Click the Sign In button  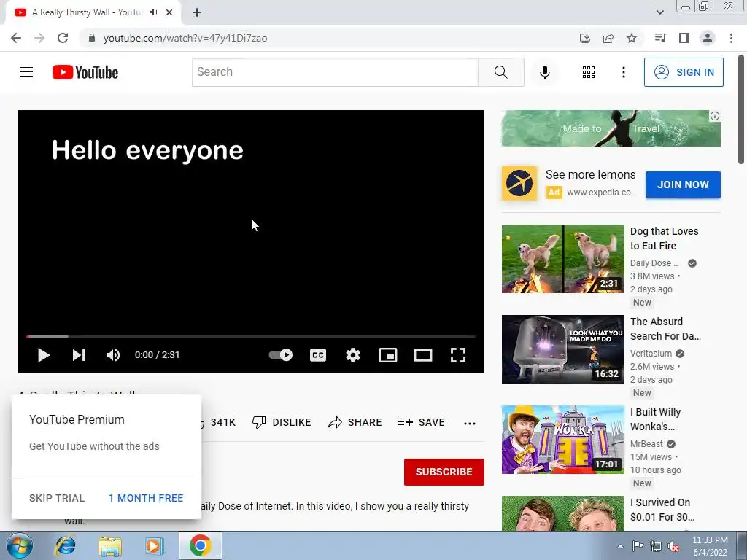point(684,72)
